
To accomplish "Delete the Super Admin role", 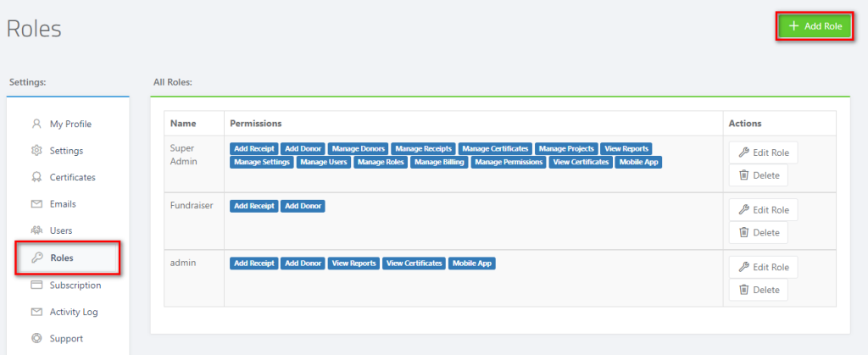I will coord(759,175).
